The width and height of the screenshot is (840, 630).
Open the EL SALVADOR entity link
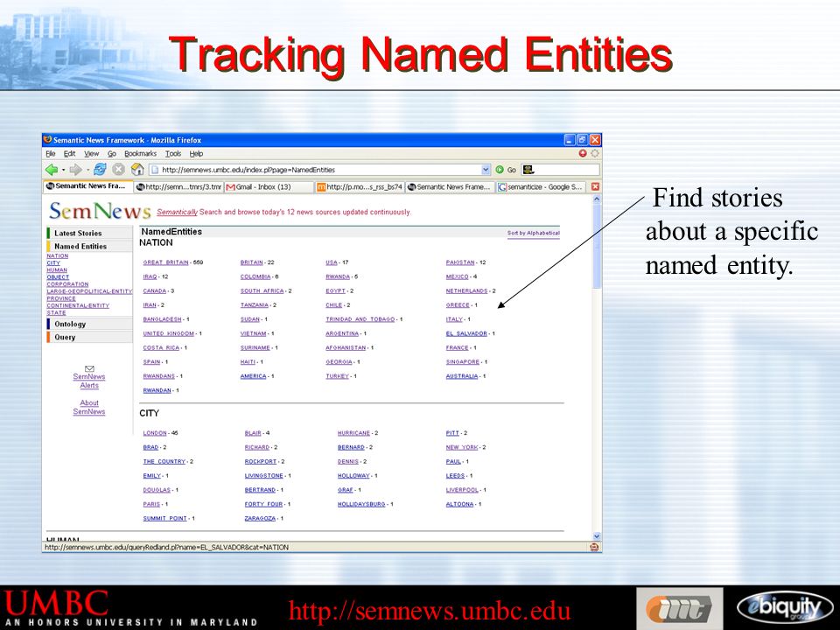(x=466, y=333)
